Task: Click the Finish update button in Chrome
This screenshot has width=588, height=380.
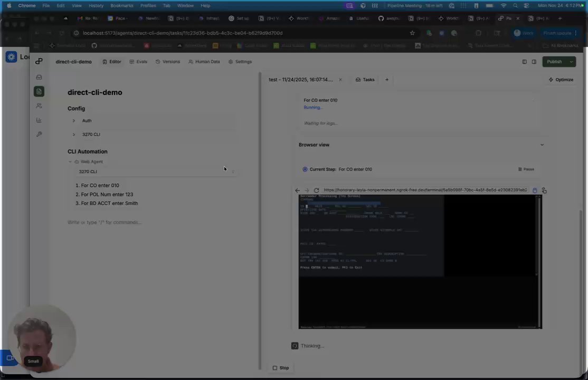Action: [x=557, y=33]
